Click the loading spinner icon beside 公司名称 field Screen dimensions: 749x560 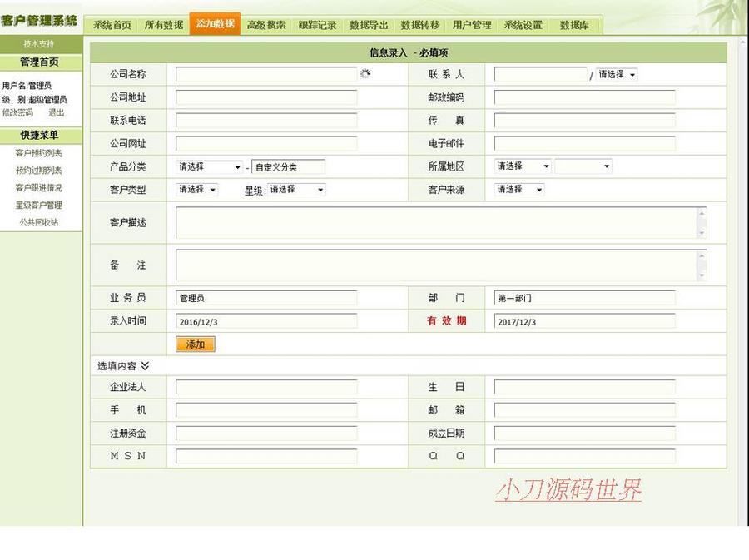point(365,74)
